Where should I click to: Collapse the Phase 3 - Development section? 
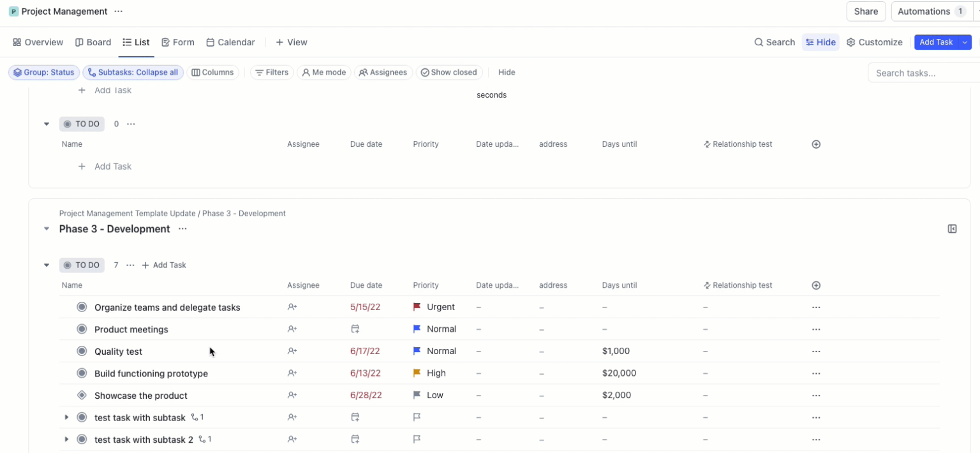[x=46, y=228]
